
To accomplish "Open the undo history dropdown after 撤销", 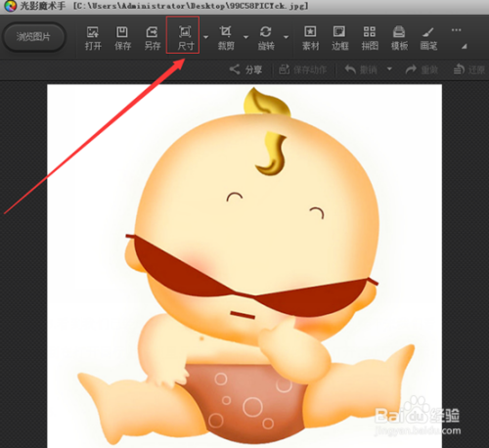I will [389, 69].
